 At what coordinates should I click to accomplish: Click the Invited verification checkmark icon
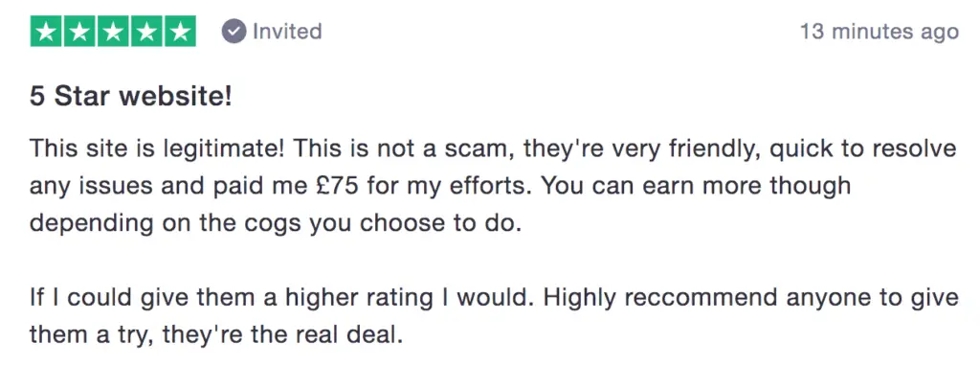click(x=234, y=32)
